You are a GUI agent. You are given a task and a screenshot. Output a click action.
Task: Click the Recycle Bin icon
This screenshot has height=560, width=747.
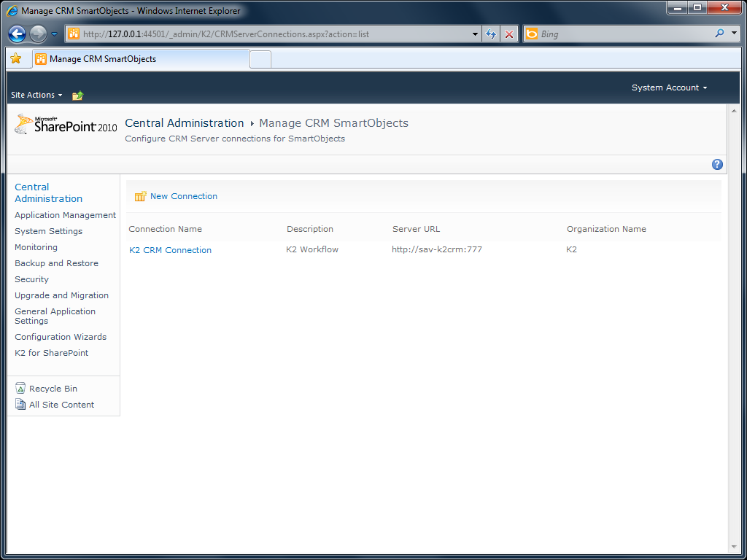point(20,388)
